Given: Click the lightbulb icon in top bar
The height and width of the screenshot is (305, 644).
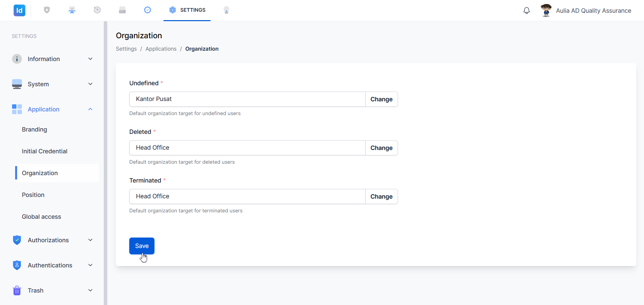Looking at the screenshot, I should point(227,10).
